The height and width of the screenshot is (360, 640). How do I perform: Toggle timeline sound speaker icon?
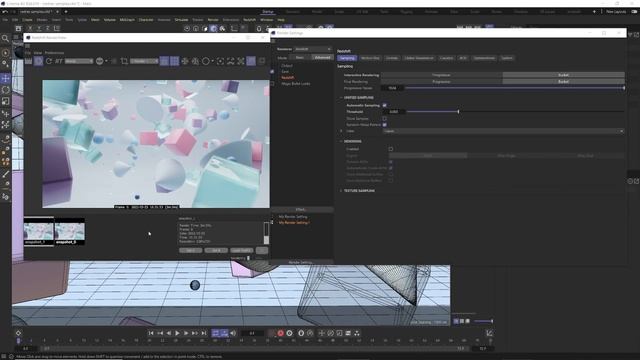point(233,333)
